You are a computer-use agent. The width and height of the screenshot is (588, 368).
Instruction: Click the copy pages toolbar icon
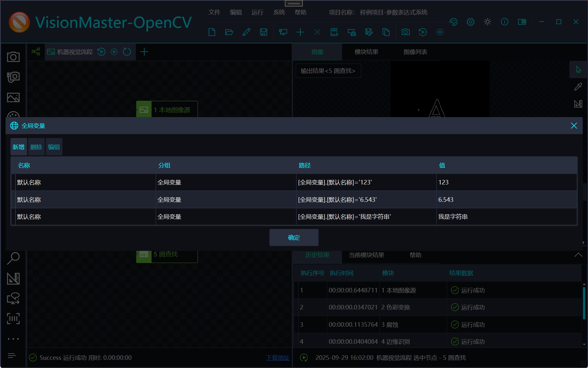[x=386, y=32]
